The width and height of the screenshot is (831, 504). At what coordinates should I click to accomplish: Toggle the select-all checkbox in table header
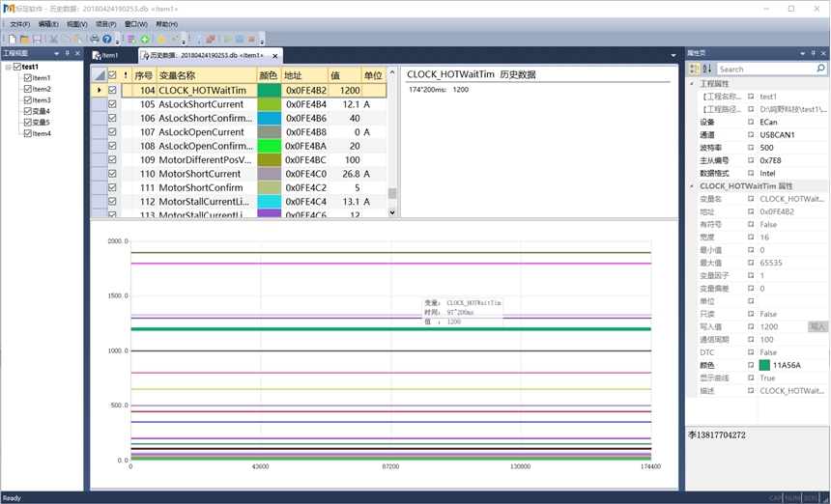(113, 75)
